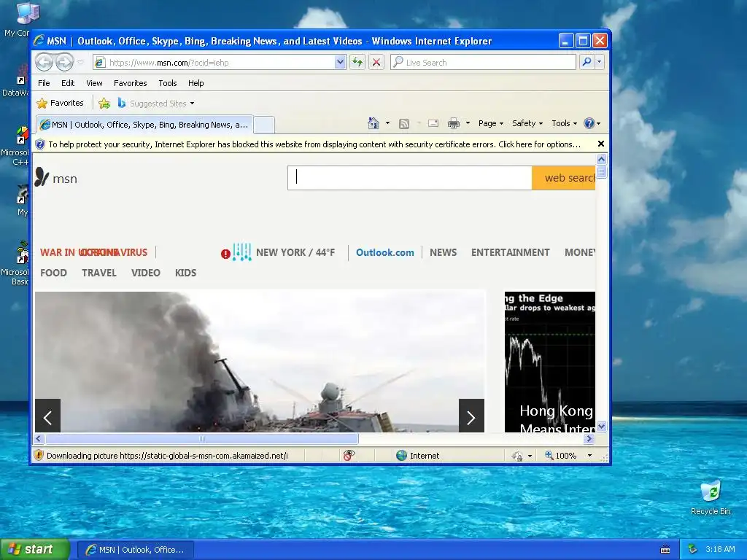Open the Tools command bar menu

pyautogui.click(x=564, y=123)
